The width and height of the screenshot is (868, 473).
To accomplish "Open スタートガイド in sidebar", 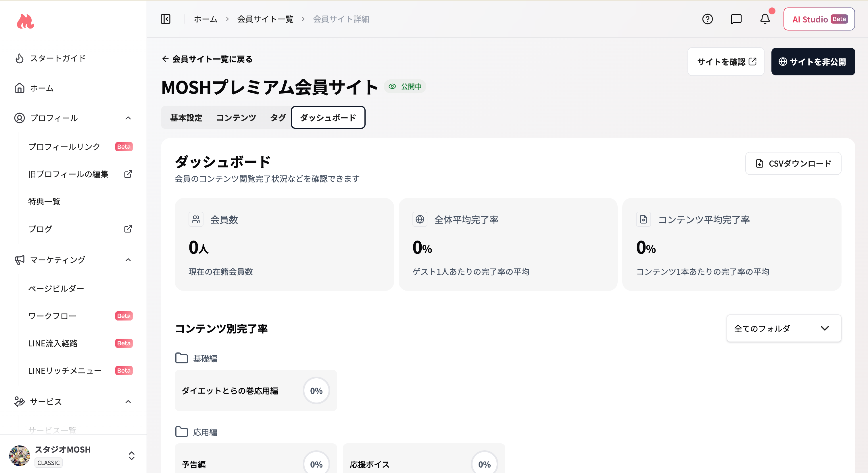I will click(x=58, y=58).
